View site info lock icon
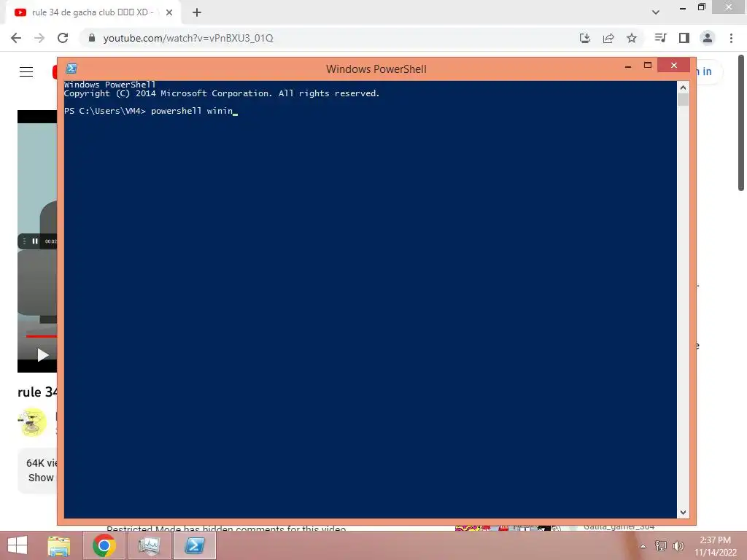 tap(92, 38)
